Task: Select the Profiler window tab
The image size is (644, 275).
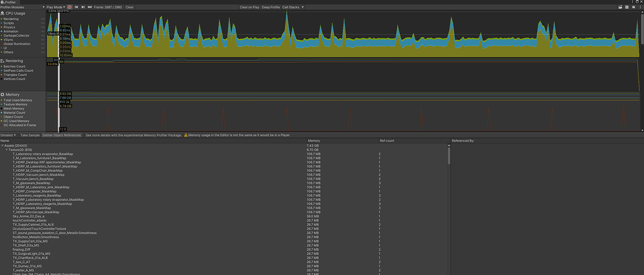Action: point(9,2)
